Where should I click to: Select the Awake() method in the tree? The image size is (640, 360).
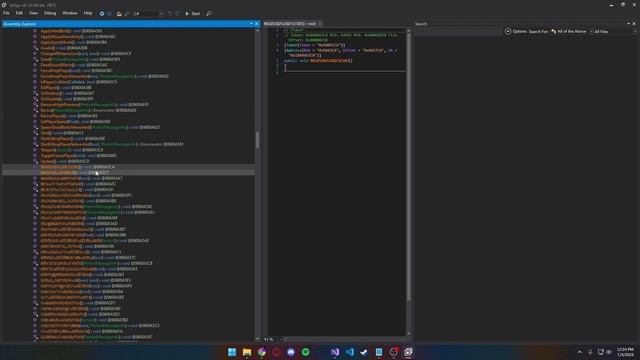point(63,48)
